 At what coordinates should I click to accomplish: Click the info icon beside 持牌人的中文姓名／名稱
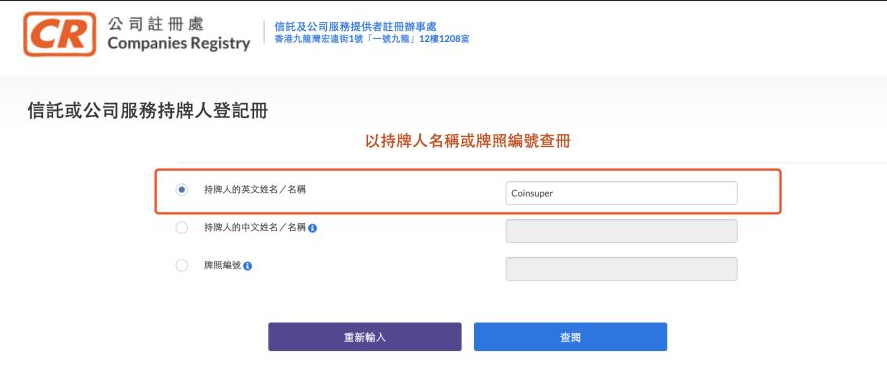(313, 229)
